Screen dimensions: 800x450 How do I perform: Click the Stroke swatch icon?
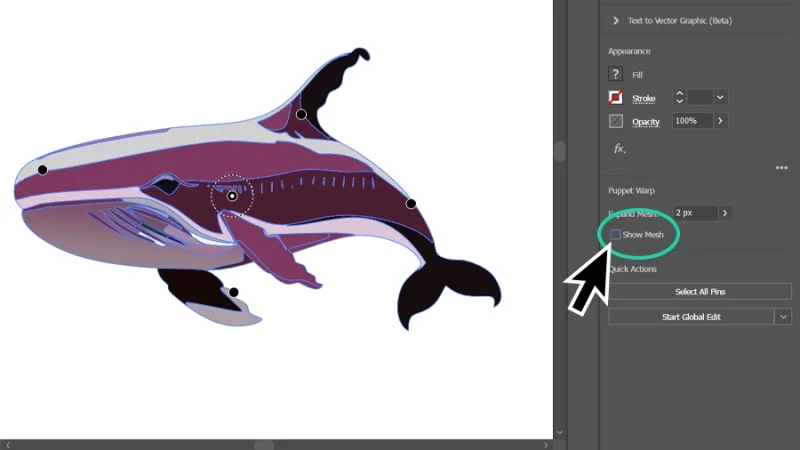(616, 98)
